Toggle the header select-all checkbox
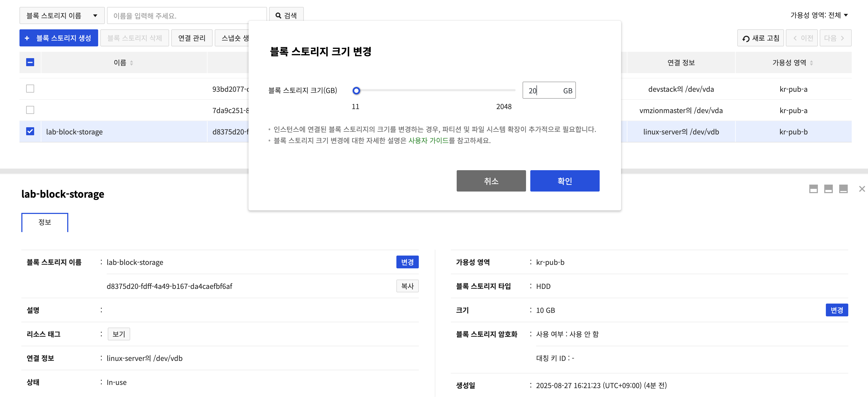 point(30,62)
